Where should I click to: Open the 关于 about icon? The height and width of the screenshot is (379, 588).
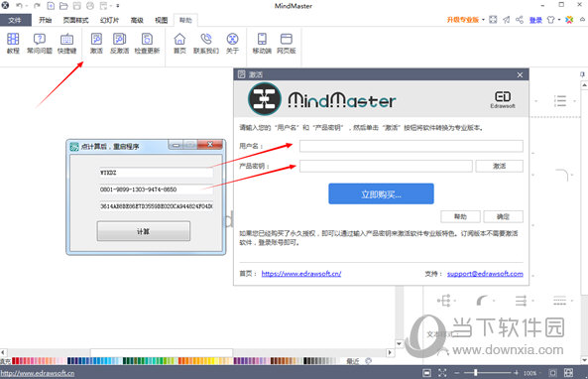(232, 43)
